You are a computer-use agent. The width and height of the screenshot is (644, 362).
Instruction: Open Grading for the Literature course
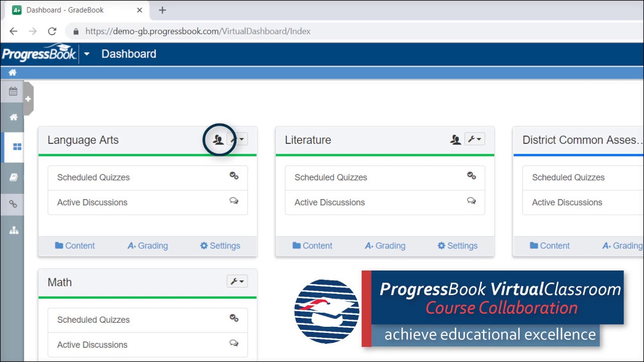tap(385, 246)
